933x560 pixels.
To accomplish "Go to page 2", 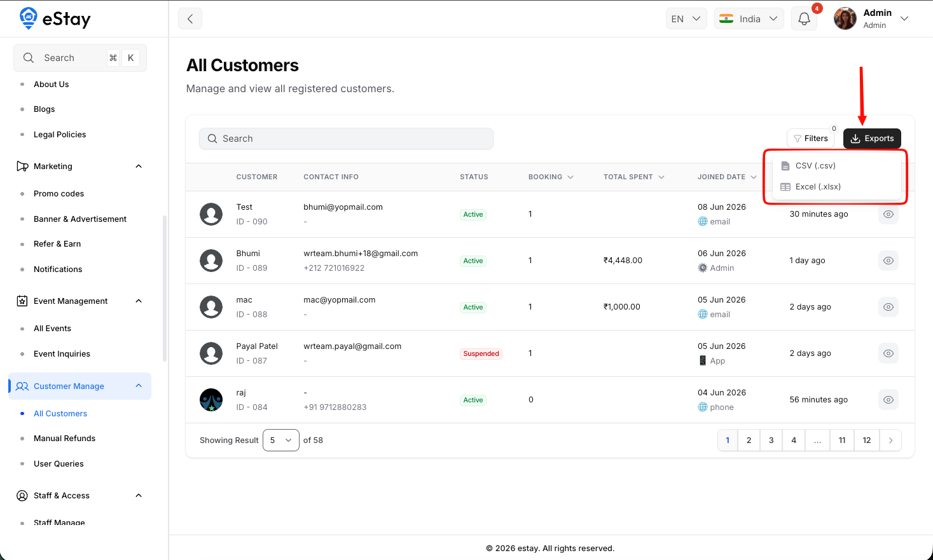I will (x=749, y=440).
